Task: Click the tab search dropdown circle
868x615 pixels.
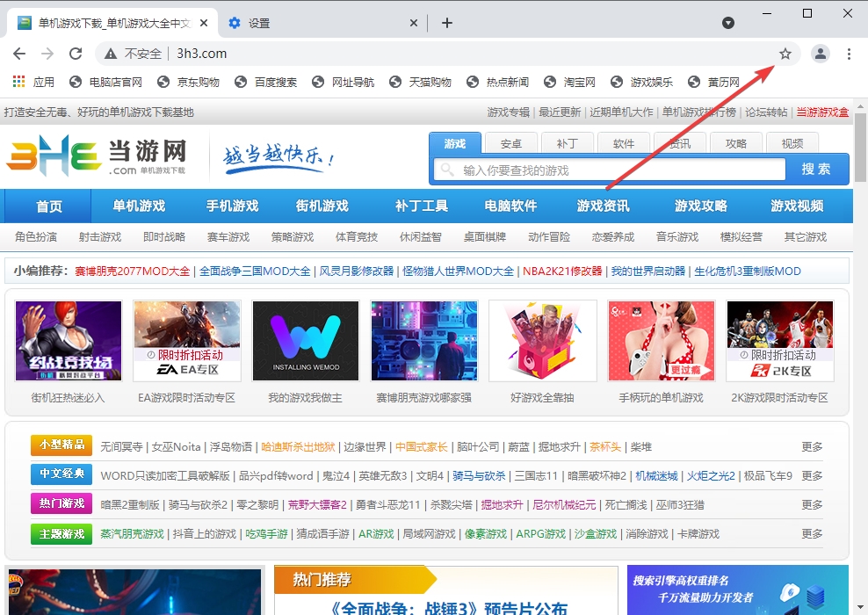Action: (x=728, y=23)
